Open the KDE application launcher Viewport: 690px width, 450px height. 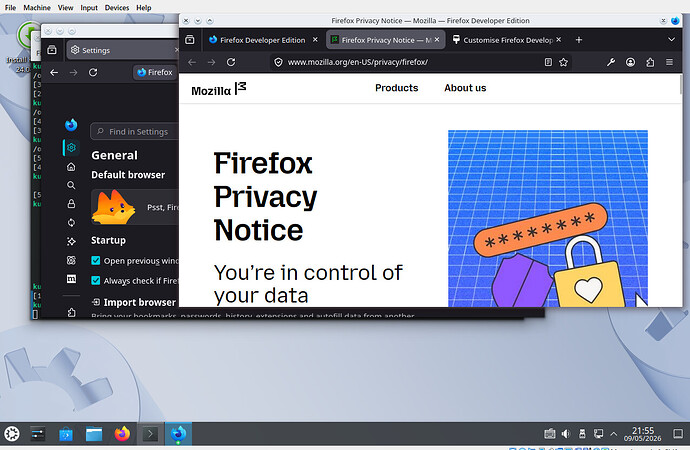click(12, 434)
